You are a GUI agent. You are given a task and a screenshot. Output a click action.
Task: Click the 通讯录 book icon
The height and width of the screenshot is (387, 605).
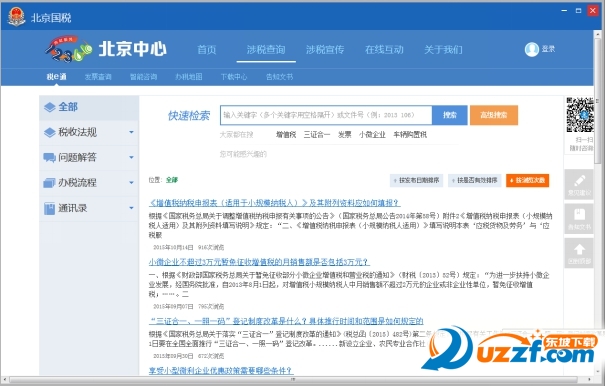49,208
